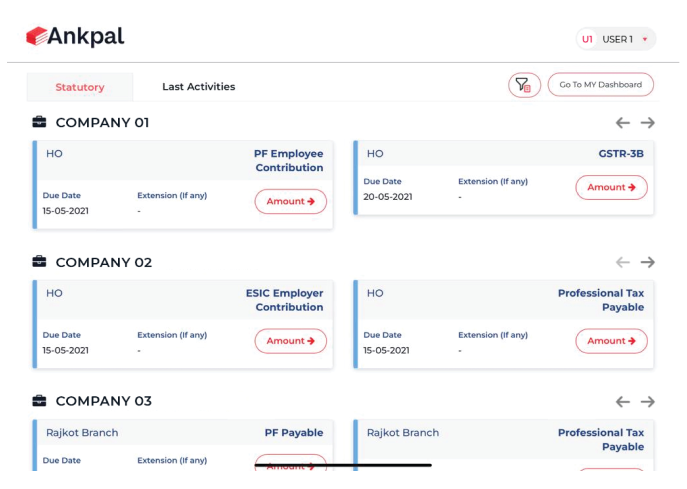Go to previous card in COMPANY 03
Screen dimensions: 687x489
point(622,402)
